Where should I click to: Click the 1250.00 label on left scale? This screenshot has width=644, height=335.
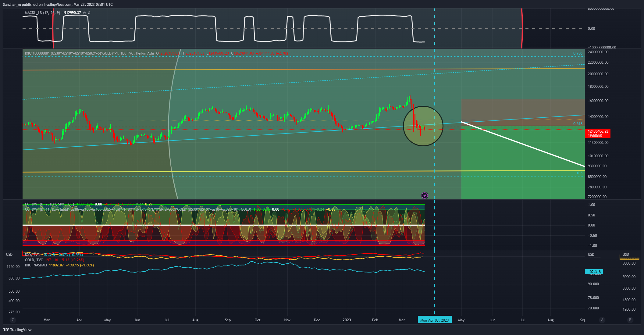click(13, 267)
